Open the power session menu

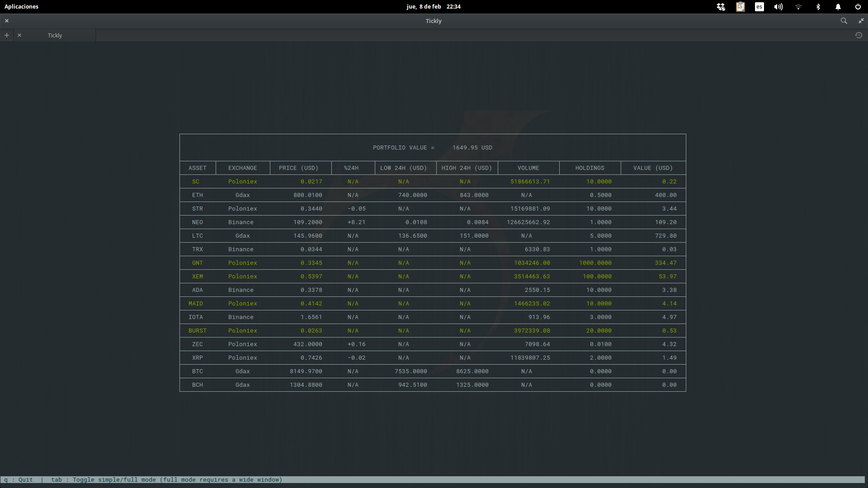coord(858,7)
